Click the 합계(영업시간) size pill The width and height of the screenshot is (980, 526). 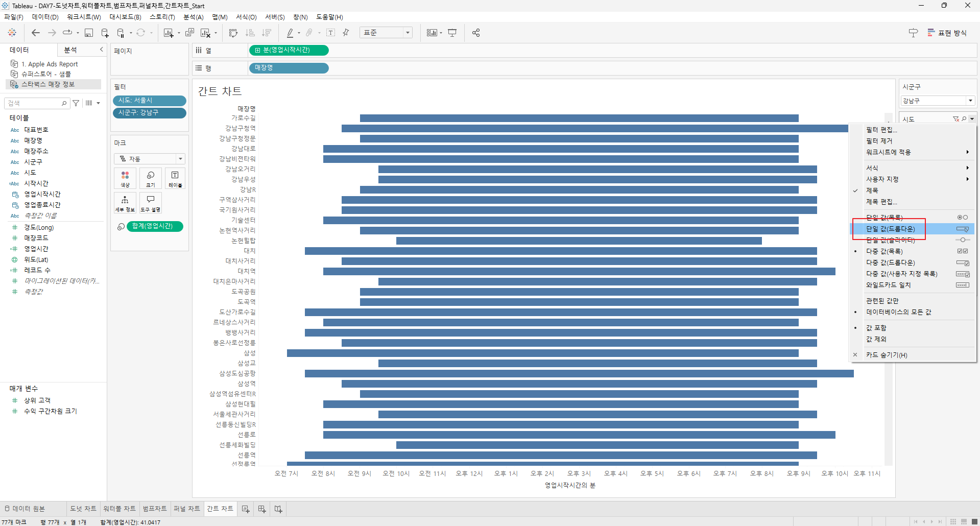coord(155,226)
